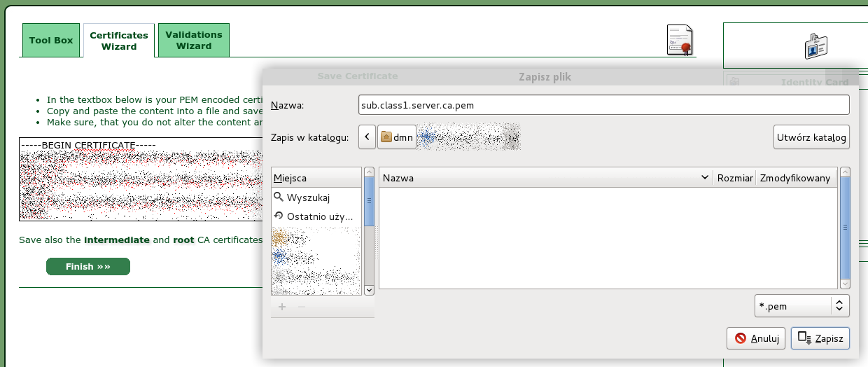The image size is (868, 367).
Task: Cancel the dialog with Anuluj
Action: coord(755,338)
